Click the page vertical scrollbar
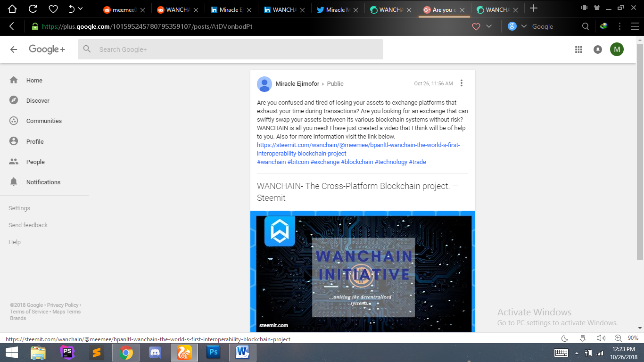Viewport: 644px width, 362px height. pos(640,151)
